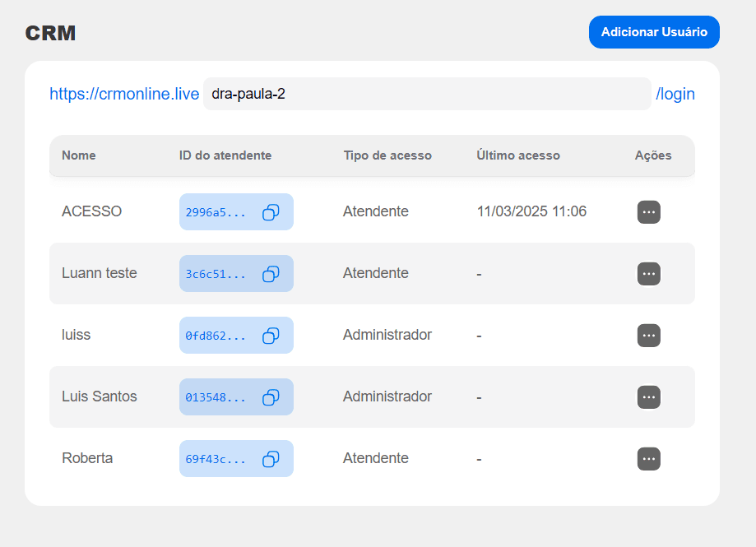The width and height of the screenshot is (756, 547).
Task: Copy the attendant ID for ACESSO
Action: (x=271, y=212)
